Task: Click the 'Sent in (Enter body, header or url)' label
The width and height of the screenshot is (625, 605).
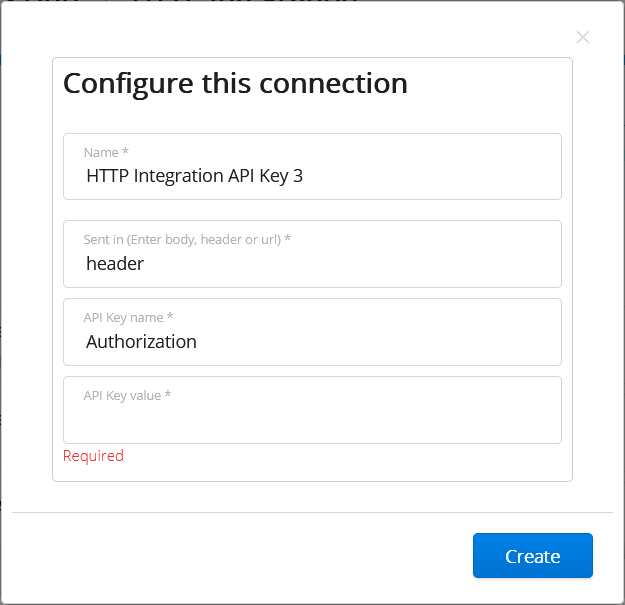Action: pos(187,240)
